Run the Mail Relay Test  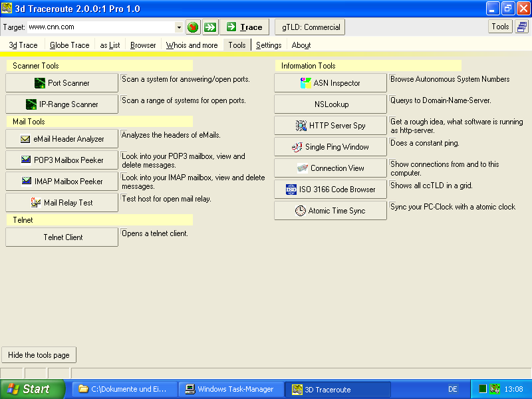click(62, 203)
